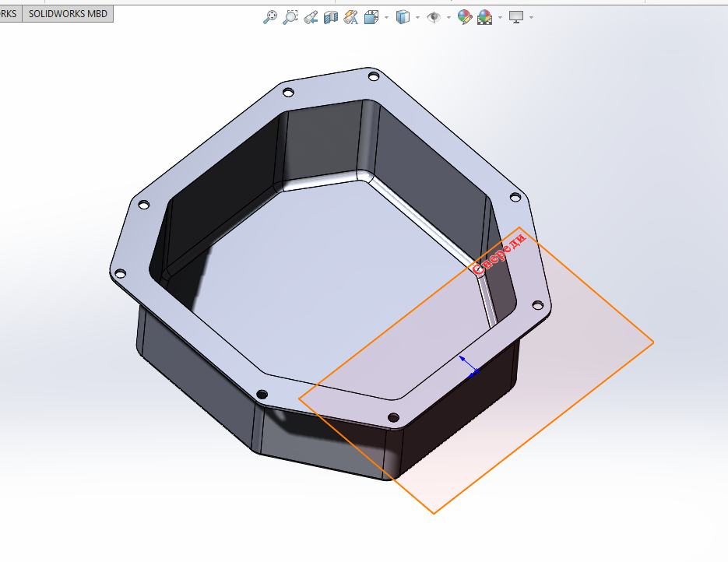Viewport: 728px width, 562px height.
Task: Click the Display Style cube icon
Action: [x=403, y=17]
